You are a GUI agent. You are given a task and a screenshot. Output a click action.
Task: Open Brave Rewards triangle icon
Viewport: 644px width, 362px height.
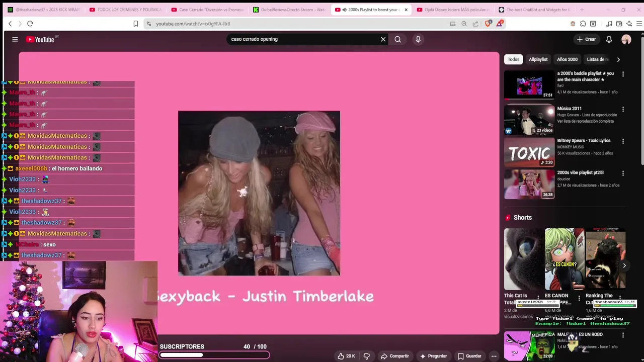(x=500, y=23)
